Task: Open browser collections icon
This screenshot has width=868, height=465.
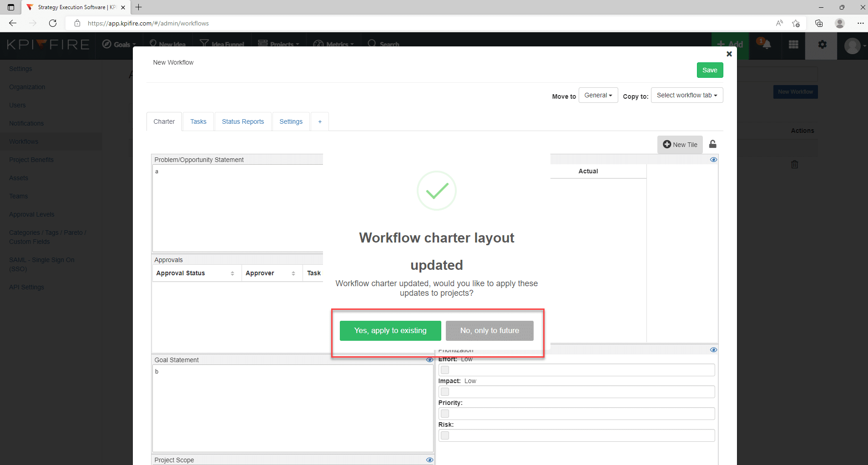Action: [x=819, y=23]
